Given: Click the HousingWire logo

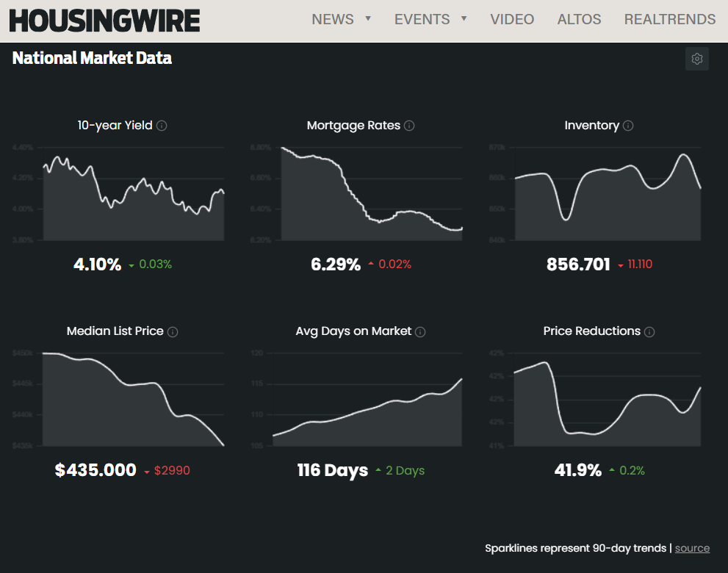Looking at the screenshot, I should (x=104, y=21).
